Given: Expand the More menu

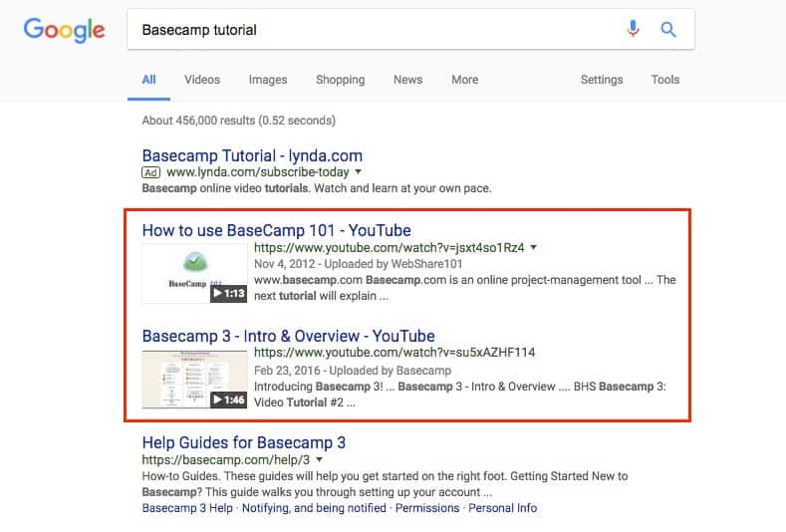Looking at the screenshot, I should pyautogui.click(x=464, y=80).
